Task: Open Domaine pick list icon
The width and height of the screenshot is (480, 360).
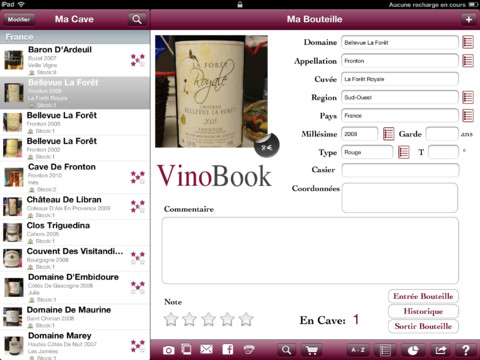Action: coord(468,42)
